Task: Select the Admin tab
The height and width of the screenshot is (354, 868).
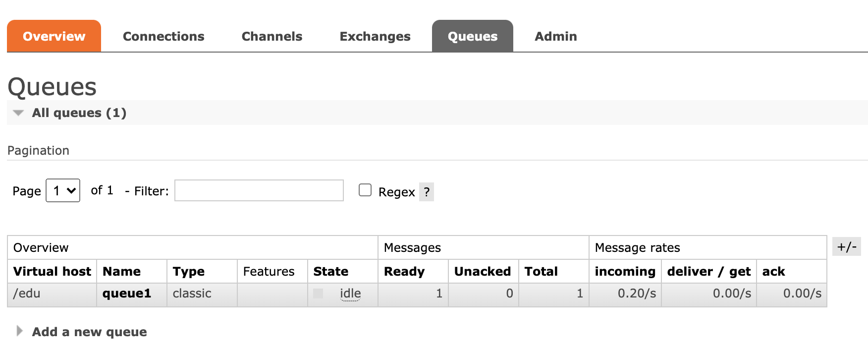Action: point(555,36)
